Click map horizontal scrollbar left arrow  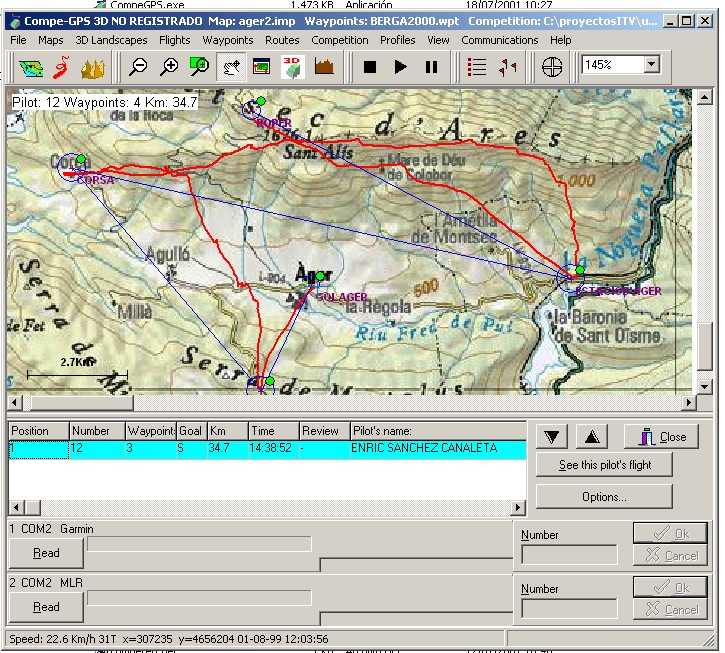tap(15, 402)
